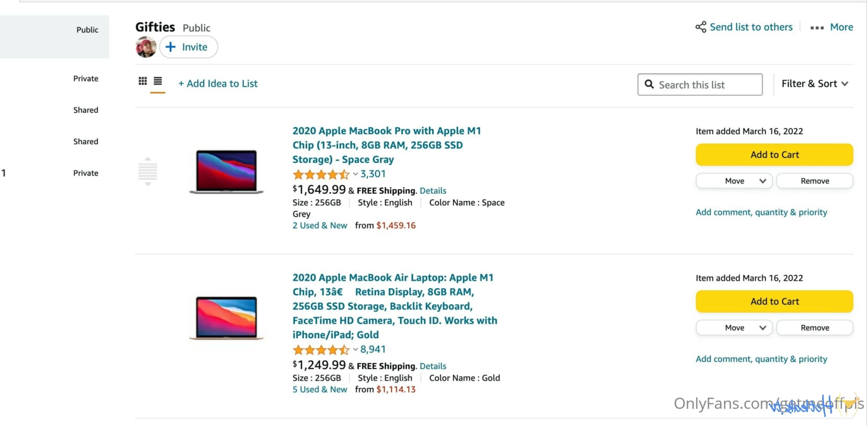Image resolution: width=868 pixels, height=426 pixels.
Task: Click the Invite button
Action: coord(188,47)
